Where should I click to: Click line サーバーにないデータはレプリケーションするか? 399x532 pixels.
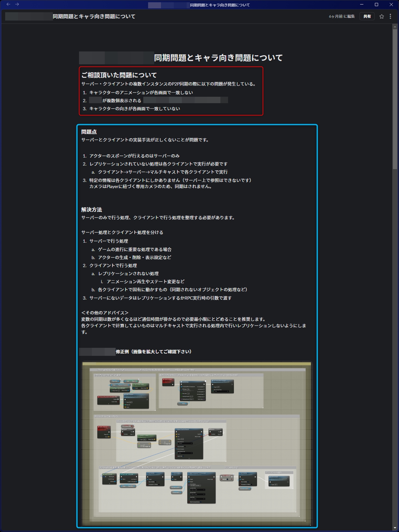tap(161, 298)
